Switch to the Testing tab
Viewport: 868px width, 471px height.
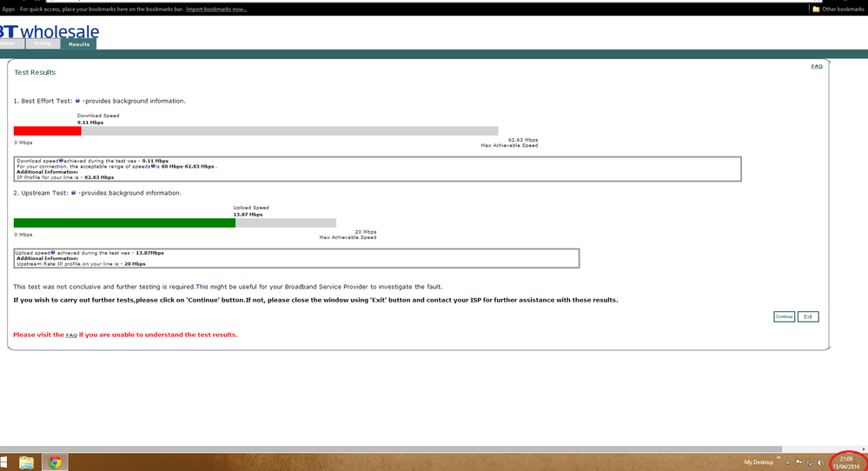[x=43, y=43]
